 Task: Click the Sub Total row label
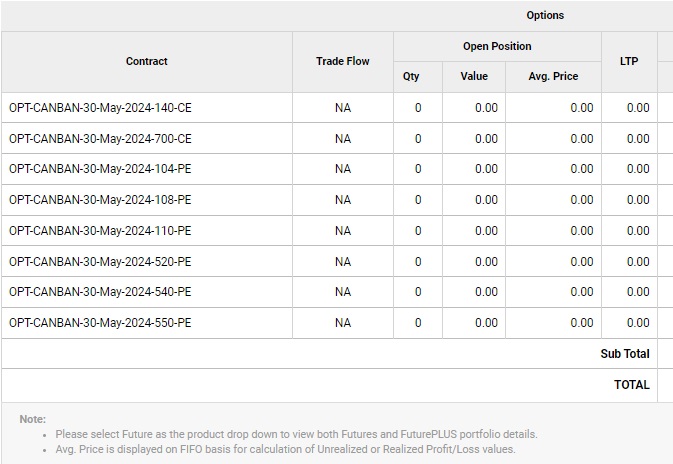tap(624, 354)
